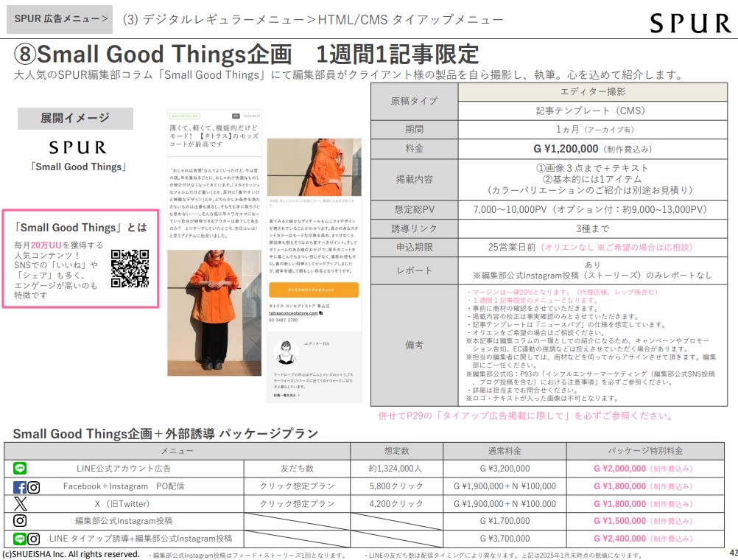Click the G ¥2,000,000 package price
This screenshot has width=738, height=560.
(x=619, y=469)
